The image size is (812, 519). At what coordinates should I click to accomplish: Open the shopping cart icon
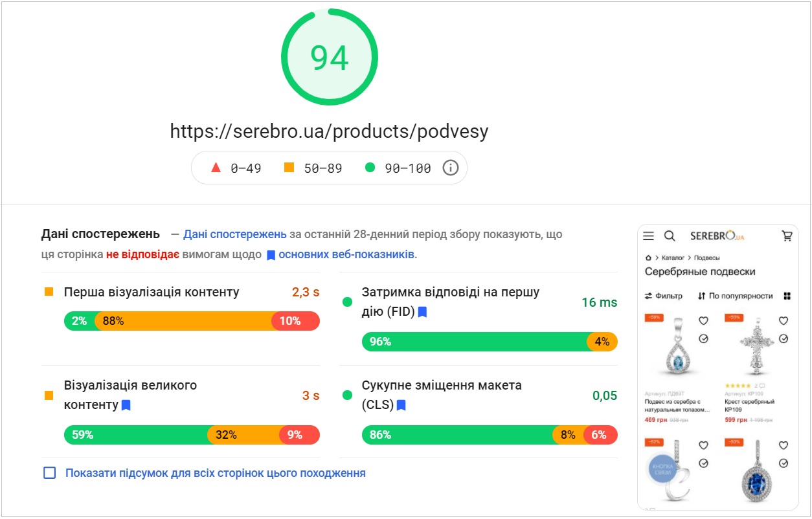coord(787,236)
